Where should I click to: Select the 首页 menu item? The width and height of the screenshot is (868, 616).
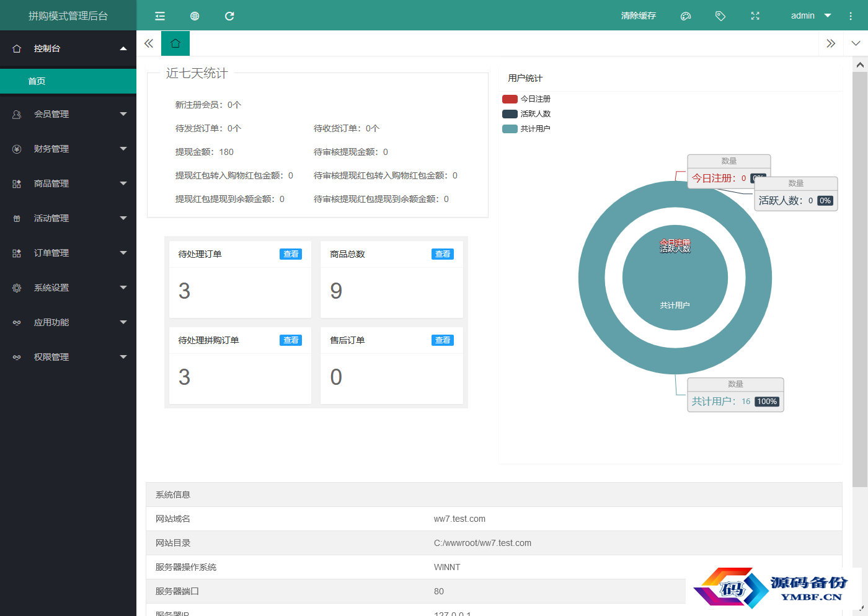[x=68, y=81]
